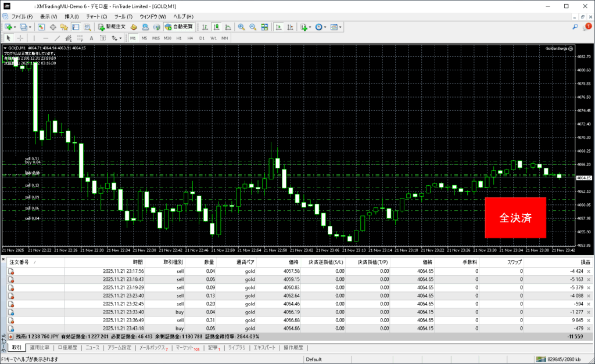The height and width of the screenshot is (364, 595).
Task: Zoom out of the chart
Action: click(x=252, y=27)
